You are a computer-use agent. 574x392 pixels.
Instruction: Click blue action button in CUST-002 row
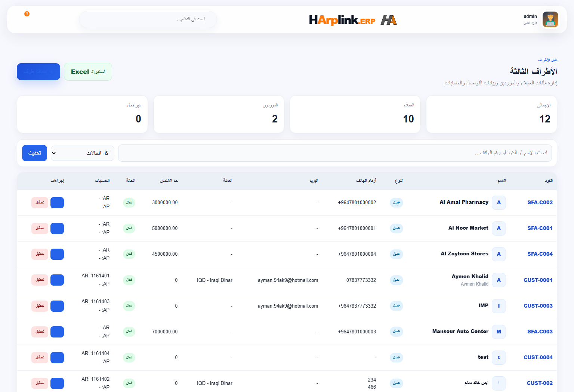[57, 383]
